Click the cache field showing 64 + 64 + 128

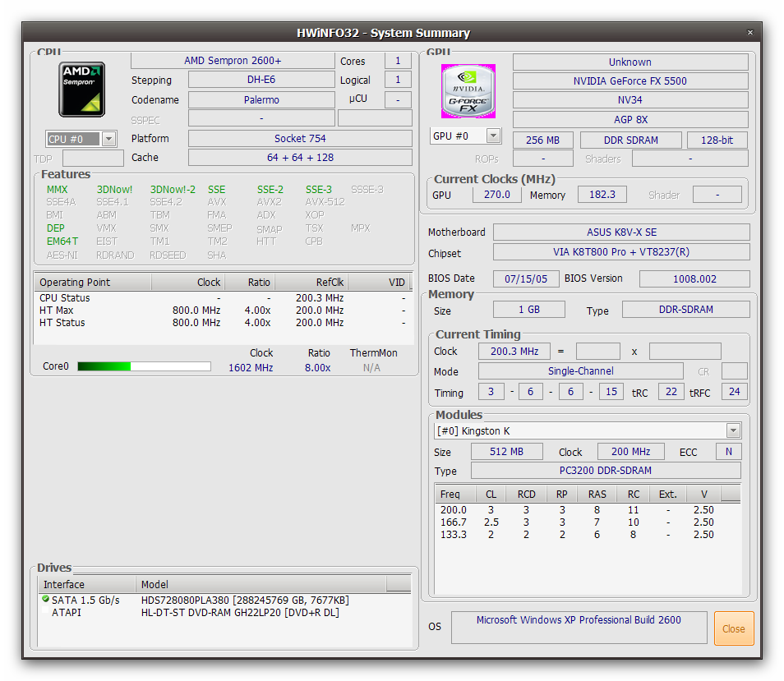point(300,158)
